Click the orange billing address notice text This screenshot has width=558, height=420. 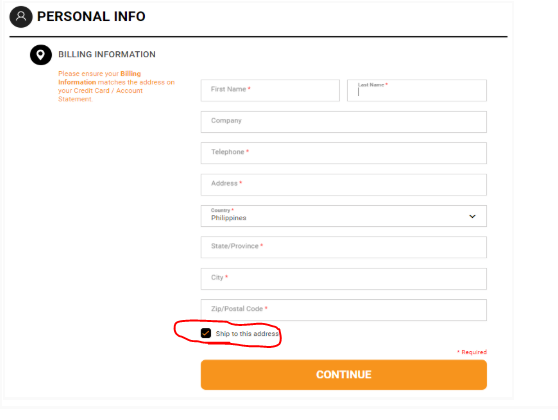pos(116,86)
